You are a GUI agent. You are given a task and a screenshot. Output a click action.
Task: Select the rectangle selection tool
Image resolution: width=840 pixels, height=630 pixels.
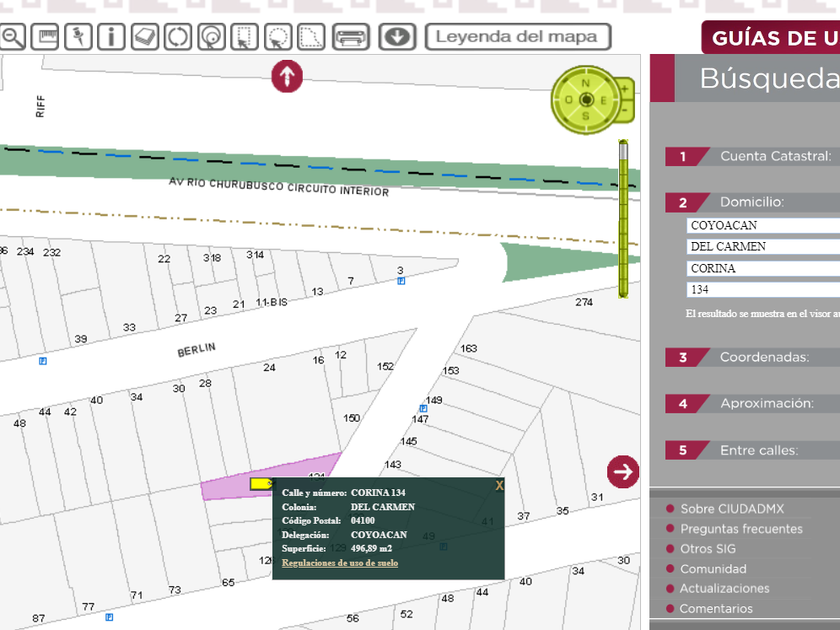point(244,37)
